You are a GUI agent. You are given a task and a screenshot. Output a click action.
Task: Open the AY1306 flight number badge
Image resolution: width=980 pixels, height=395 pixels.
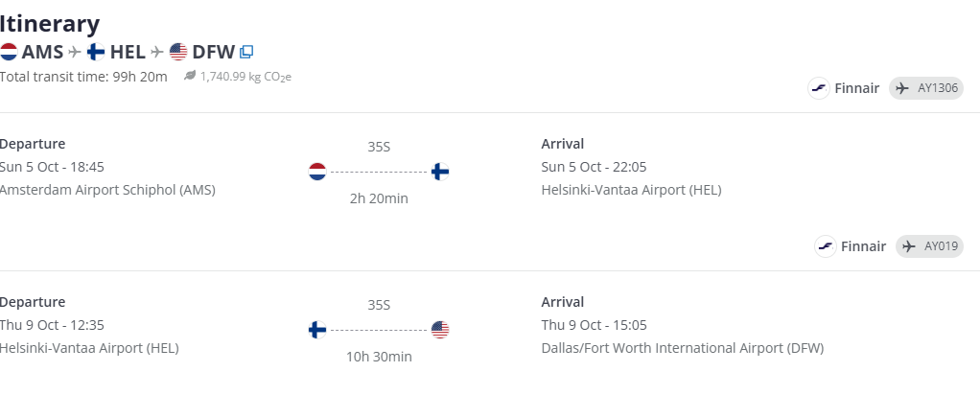[x=926, y=89]
